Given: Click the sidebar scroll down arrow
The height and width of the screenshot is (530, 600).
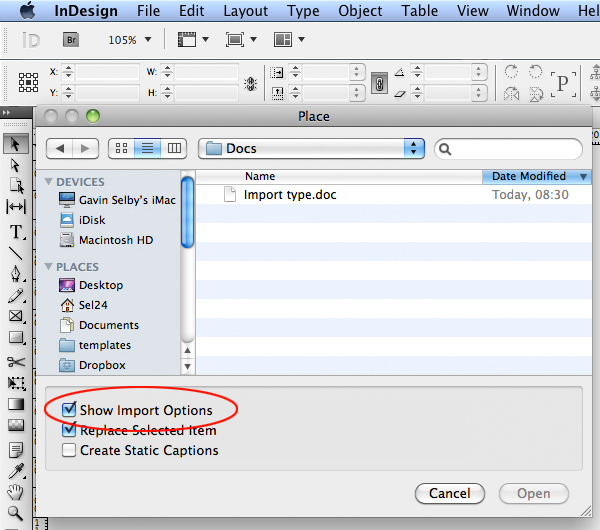Looking at the screenshot, I should [x=188, y=366].
